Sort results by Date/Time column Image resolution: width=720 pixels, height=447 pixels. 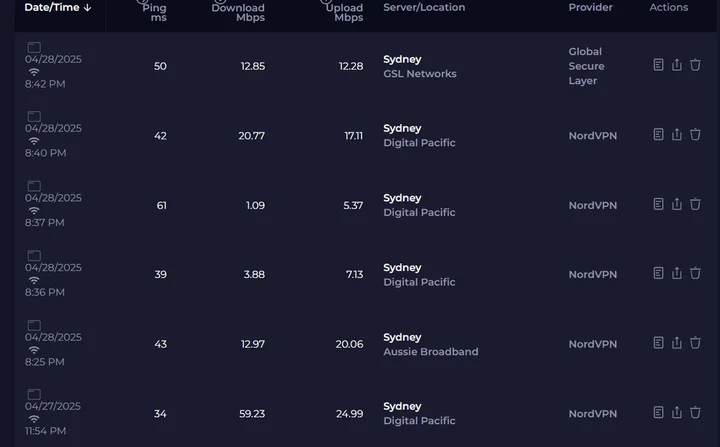(x=58, y=8)
